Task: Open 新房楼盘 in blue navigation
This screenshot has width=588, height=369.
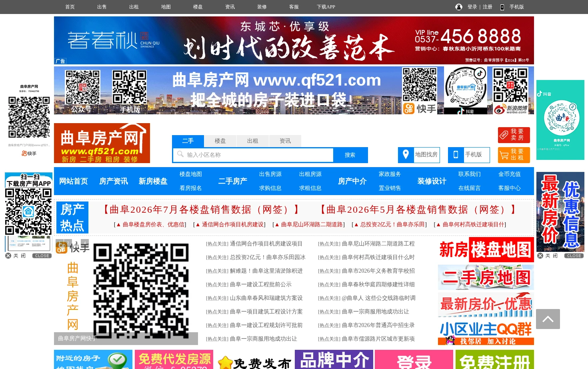Action: pos(153,181)
